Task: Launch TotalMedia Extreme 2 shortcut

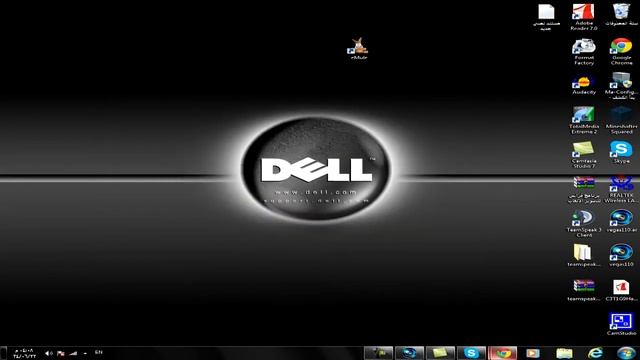Action: [584, 120]
